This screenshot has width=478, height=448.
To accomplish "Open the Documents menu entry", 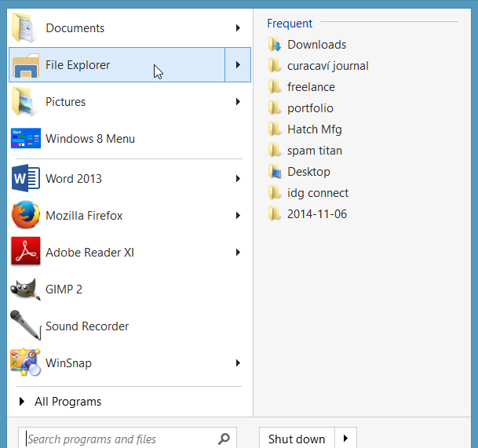I will point(130,27).
